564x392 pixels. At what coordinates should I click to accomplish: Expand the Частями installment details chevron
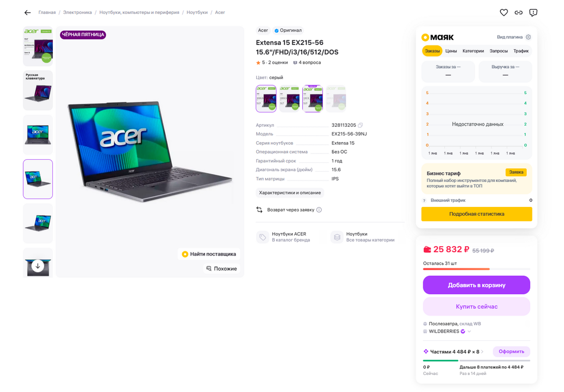pyautogui.click(x=482, y=352)
